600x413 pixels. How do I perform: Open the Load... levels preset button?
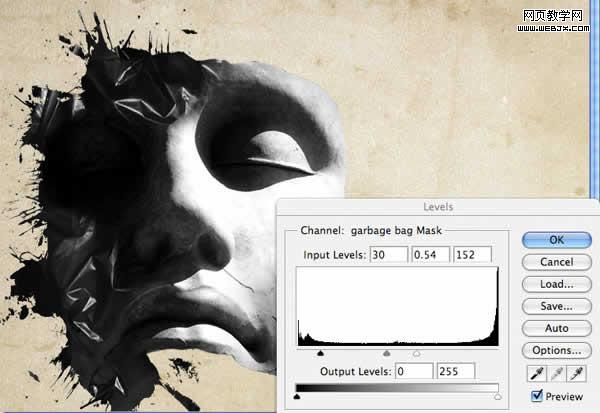point(557,284)
